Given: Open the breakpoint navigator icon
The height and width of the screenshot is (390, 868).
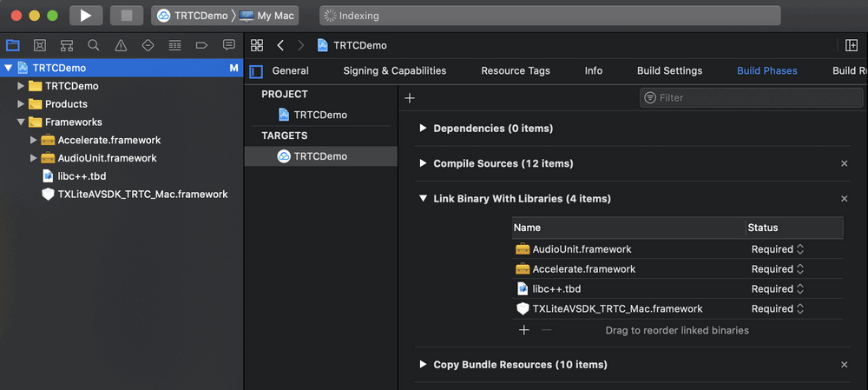Looking at the screenshot, I should pyautogui.click(x=201, y=45).
